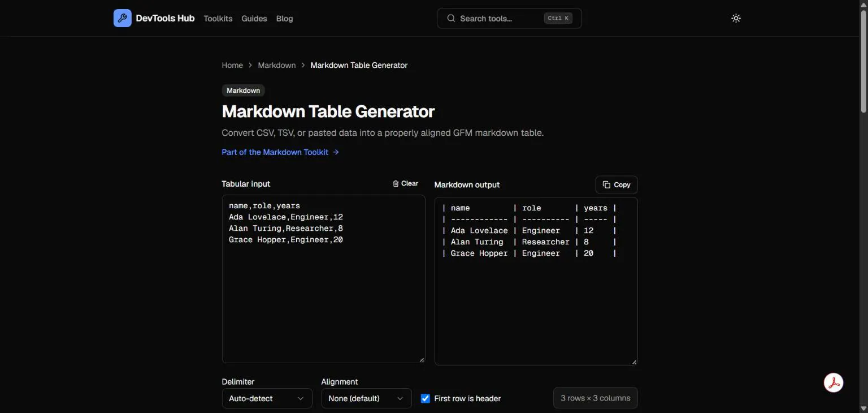Viewport: 868px width, 413px height.
Task: Open the Toolkits nav menu
Action: 218,18
